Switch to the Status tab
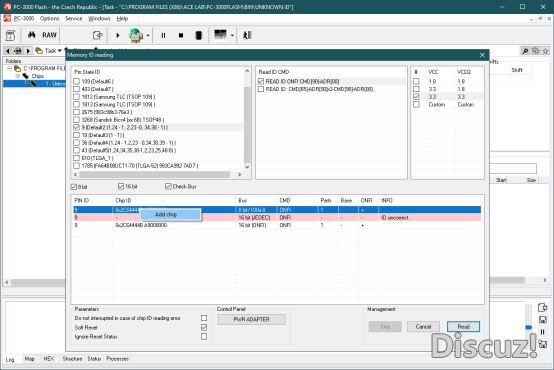554x370 pixels. 94,359
